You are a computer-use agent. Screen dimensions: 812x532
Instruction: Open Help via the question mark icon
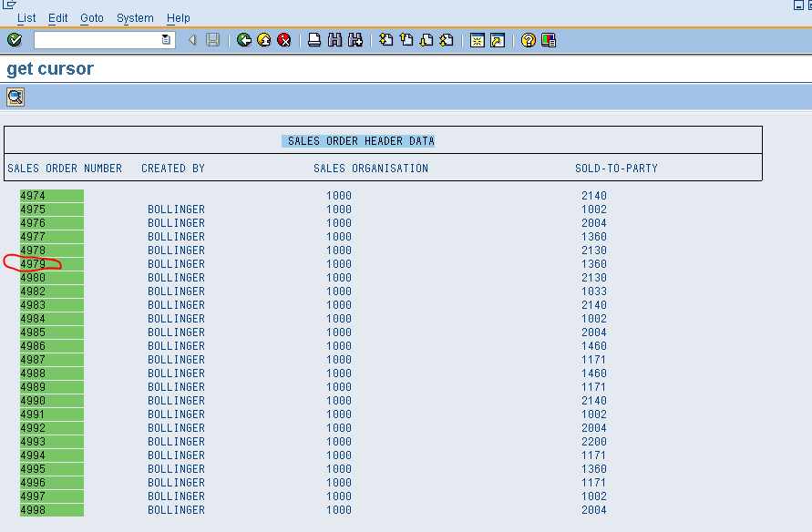(x=527, y=39)
